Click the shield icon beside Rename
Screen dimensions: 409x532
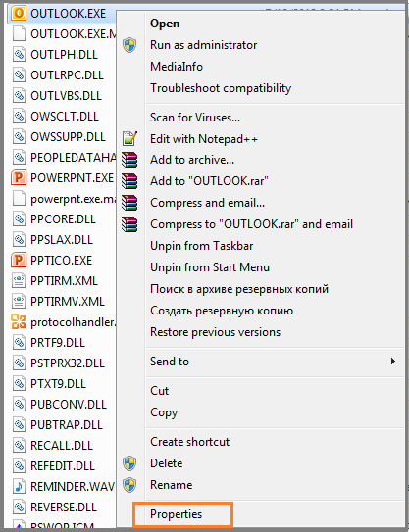[129, 485]
